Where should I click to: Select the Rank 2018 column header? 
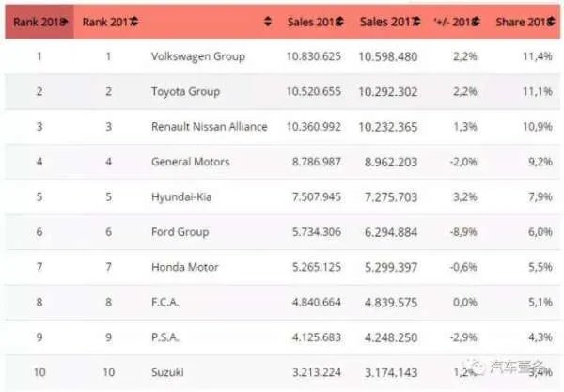[x=36, y=22]
